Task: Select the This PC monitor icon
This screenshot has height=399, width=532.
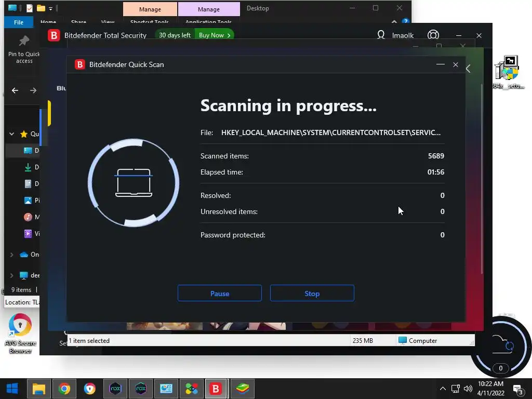Action: (x=24, y=275)
